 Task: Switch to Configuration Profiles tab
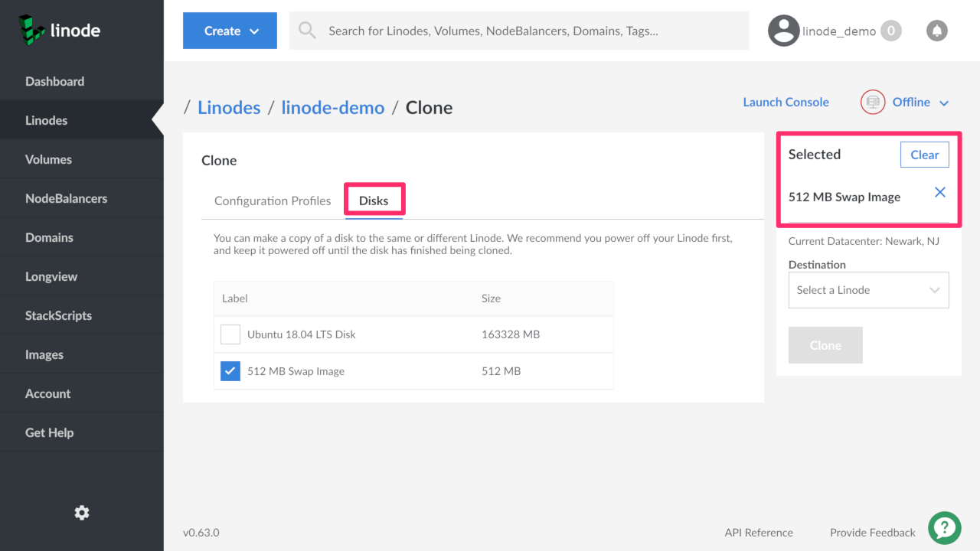tap(273, 201)
